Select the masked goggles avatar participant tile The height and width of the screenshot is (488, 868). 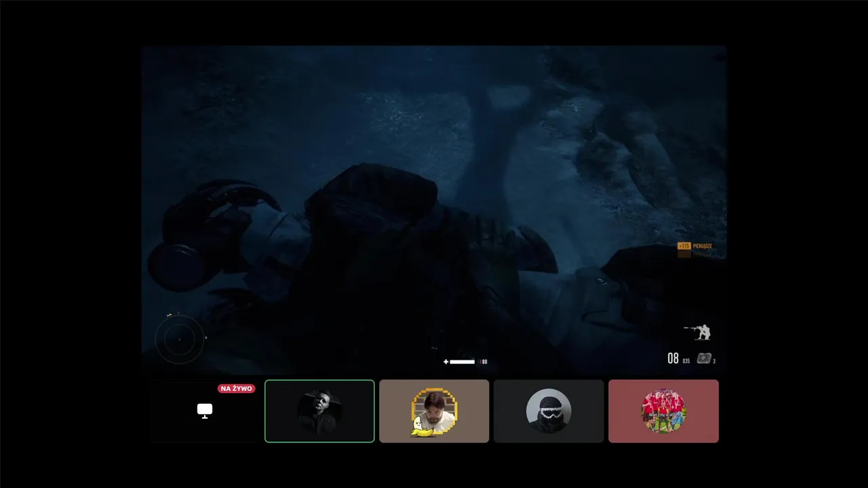click(x=549, y=411)
